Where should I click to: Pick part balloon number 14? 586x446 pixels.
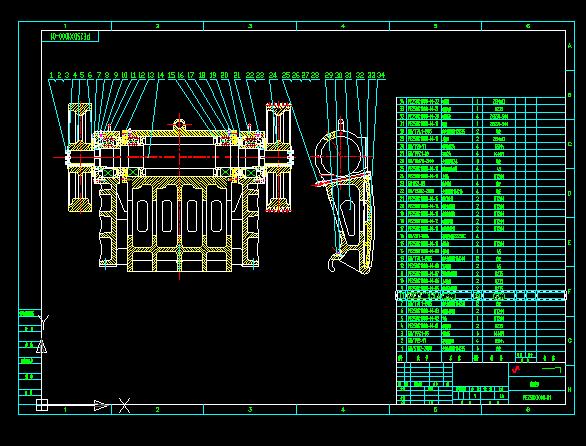(x=161, y=75)
